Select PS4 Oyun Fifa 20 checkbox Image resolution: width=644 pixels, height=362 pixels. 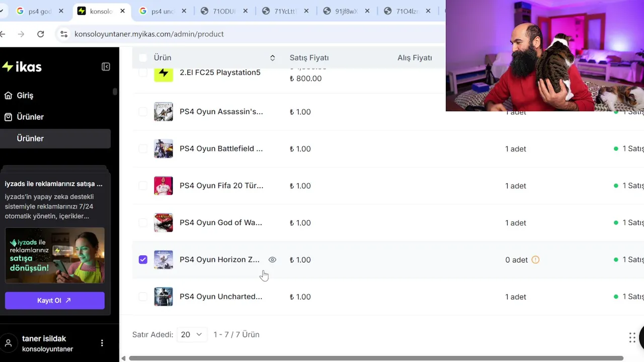(143, 186)
